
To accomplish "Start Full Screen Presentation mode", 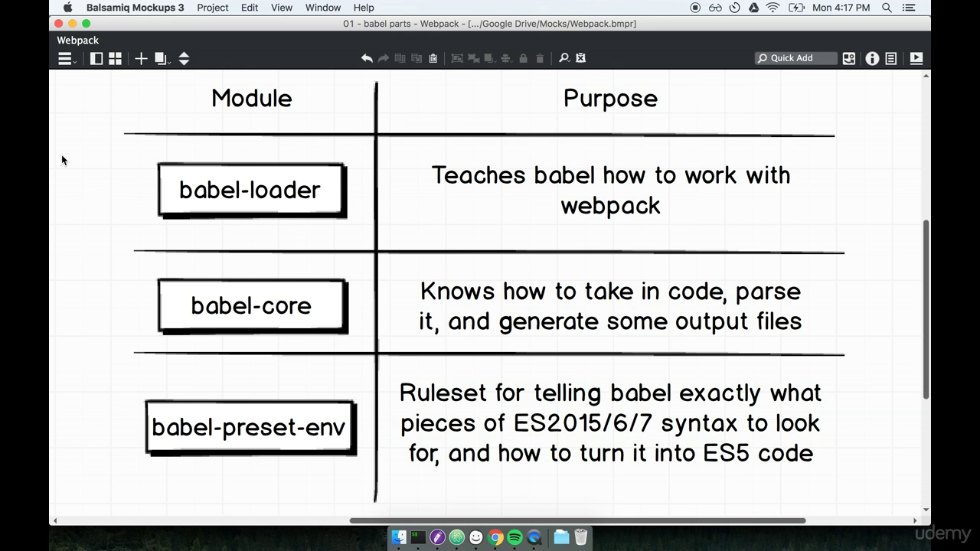I will tap(916, 58).
